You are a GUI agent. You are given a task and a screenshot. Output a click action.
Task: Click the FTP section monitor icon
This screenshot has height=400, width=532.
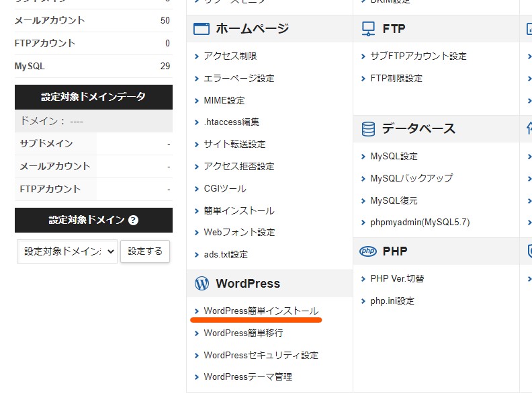pyautogui.click(x=368, y=29)
